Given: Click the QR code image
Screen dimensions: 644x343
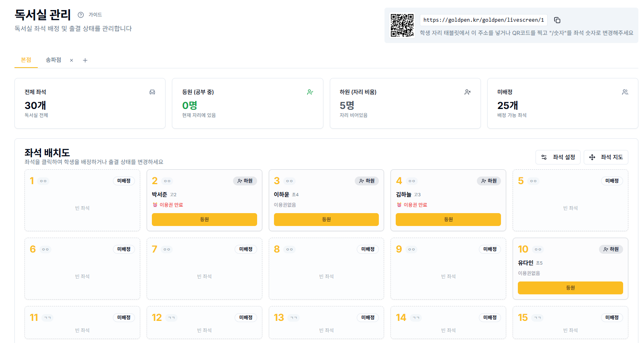Looking at the screenshot, I should tap(402, 25).
